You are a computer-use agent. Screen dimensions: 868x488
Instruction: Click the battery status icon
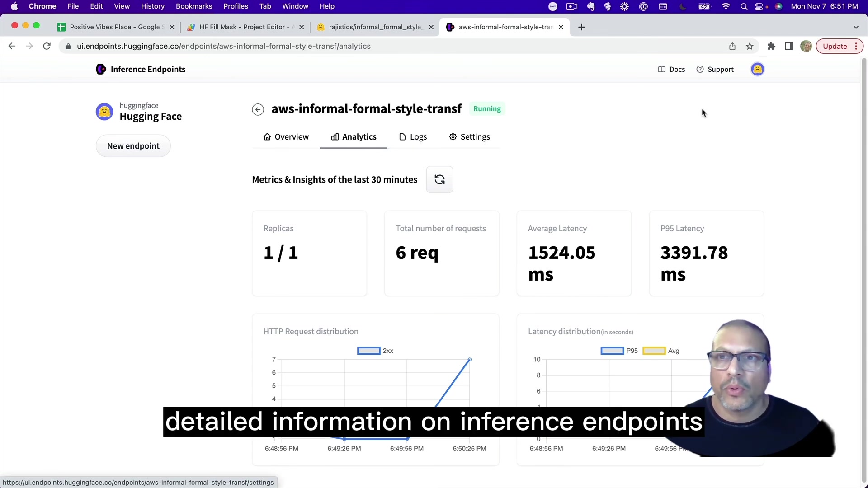point(704,6)
